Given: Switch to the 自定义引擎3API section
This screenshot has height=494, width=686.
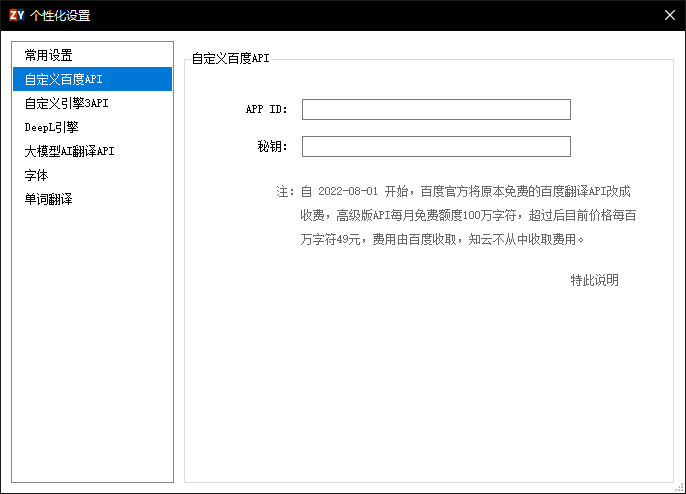Looking at the screenshot, I should click(67, 103).
